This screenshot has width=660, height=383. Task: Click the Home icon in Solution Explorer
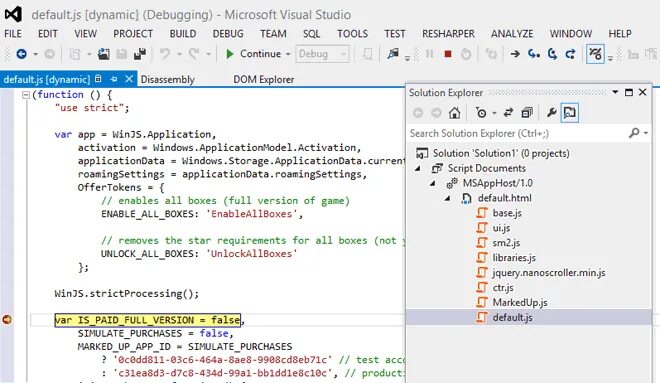pos(454,113)
